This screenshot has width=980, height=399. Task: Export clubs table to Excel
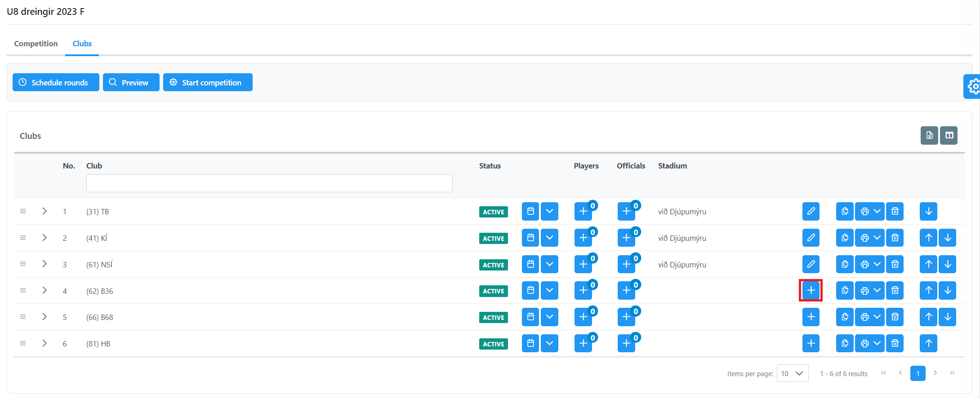pyautogui.click(x=929, y=135)
